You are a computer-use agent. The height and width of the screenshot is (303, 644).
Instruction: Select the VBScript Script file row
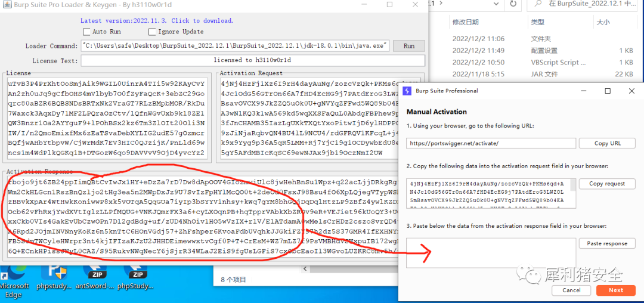point(542,63)
